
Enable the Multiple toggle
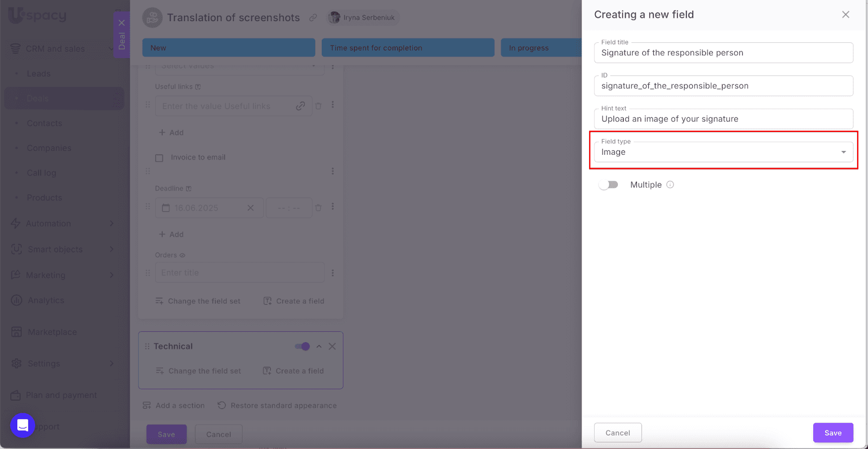tap(608, 185)
